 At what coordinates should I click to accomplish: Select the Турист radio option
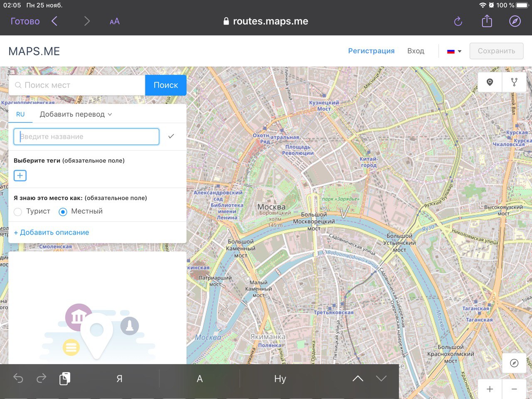click(x=18, y=212)
